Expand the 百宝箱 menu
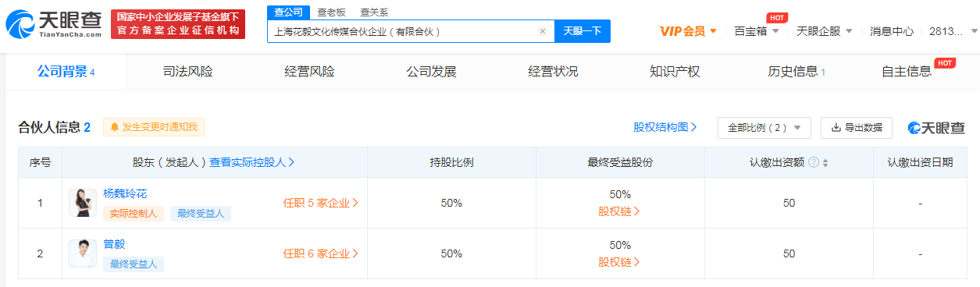The image size is (980, 287). 757,31
